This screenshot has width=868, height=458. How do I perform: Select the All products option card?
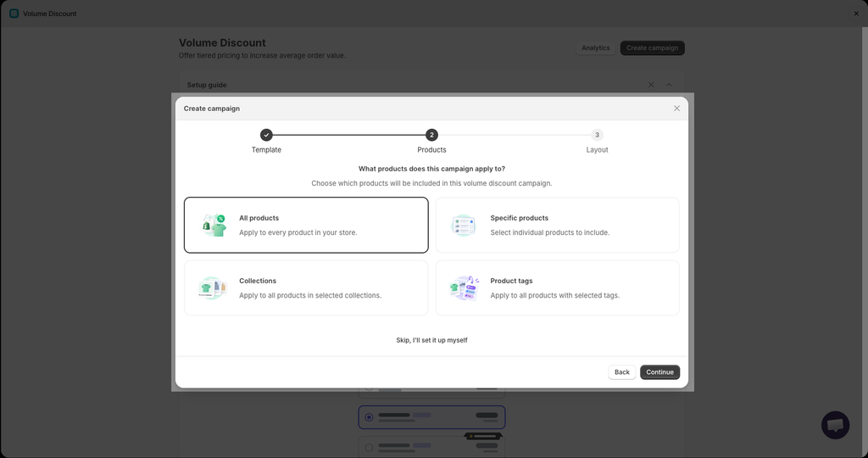pos(306,225)
